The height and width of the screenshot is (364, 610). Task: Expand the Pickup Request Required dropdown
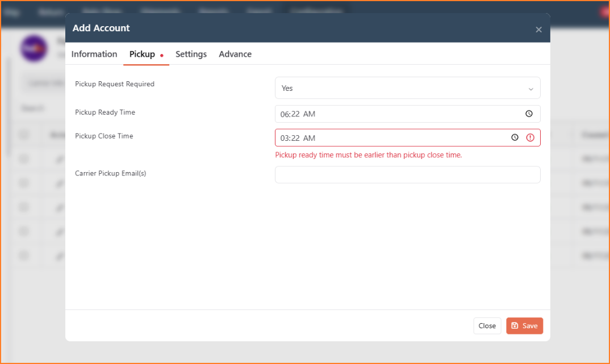[407, 88]
